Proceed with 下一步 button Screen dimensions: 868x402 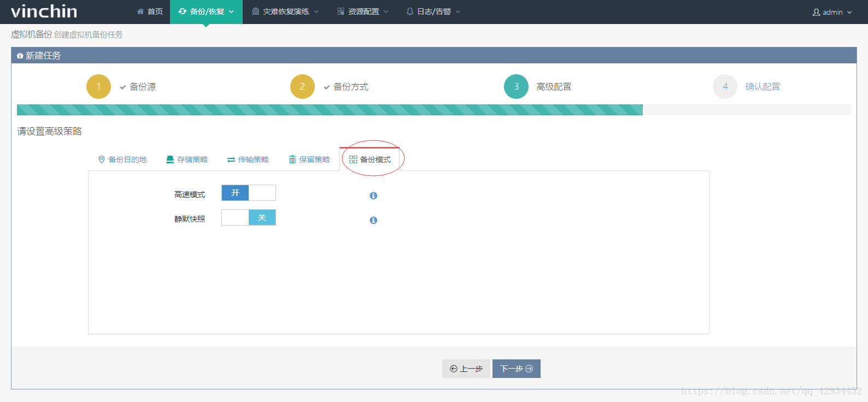(516, 369)
